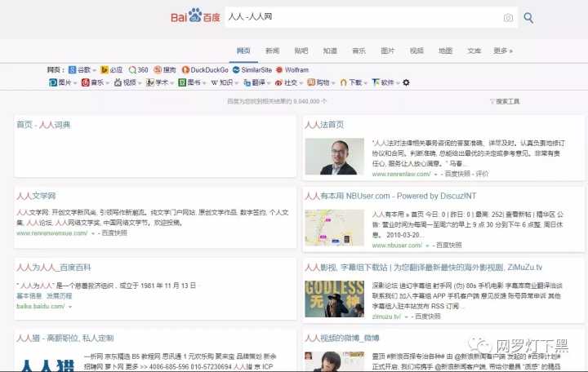This screenshot has width=588, height=372.
Task: Open 搜索工具 filter options
Action: coord(505,101)
